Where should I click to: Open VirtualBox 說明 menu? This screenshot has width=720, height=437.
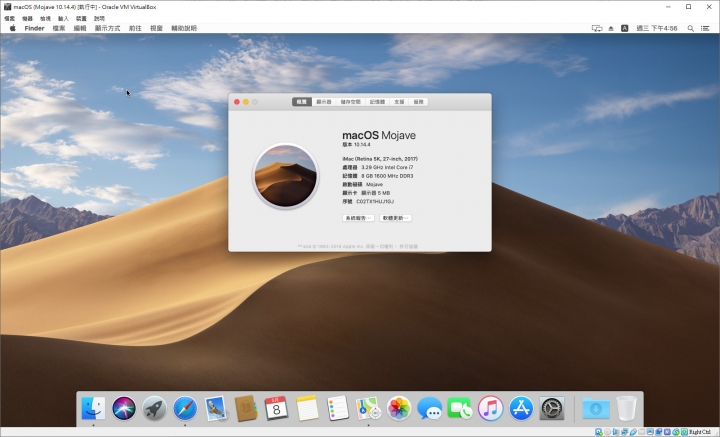pyautogui.click(x=99, y=18)
